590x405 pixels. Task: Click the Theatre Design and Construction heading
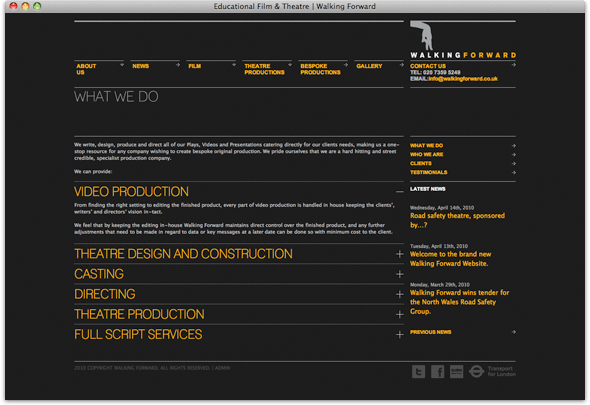point(183,254)
